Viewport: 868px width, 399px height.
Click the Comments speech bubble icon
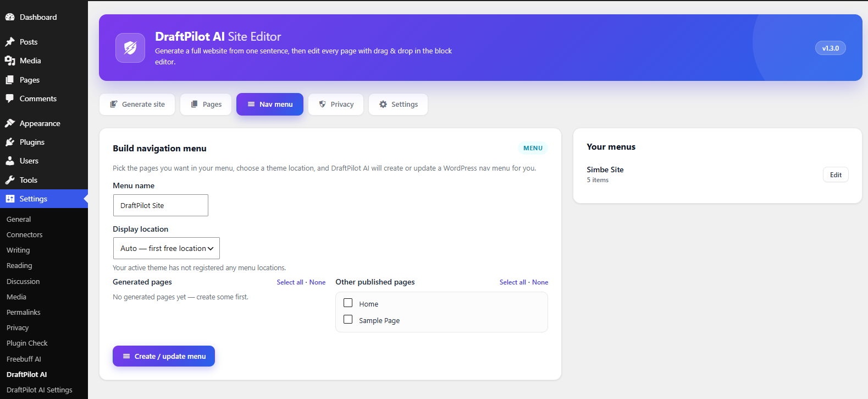click(x=10, y=99)
